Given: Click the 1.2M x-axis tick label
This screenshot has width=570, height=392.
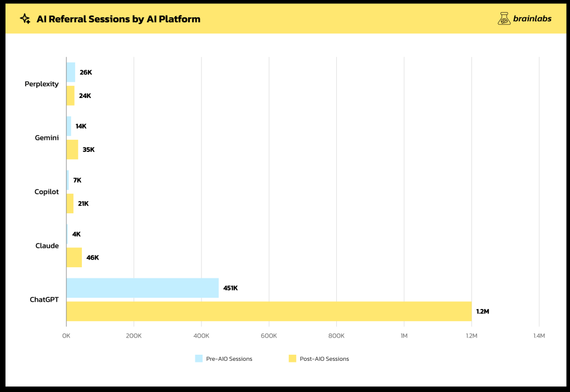Looking at the screenshot, I should 471,336.
